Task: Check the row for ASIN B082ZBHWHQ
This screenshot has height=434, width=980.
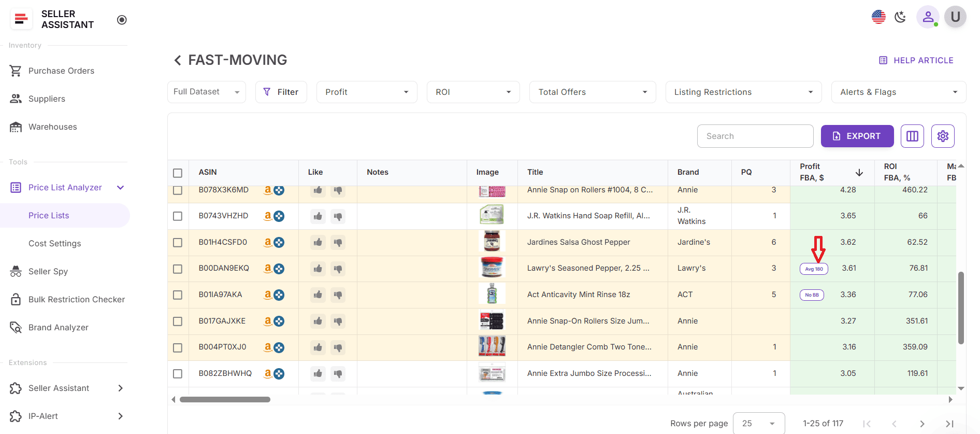Action: coord(178,374)
